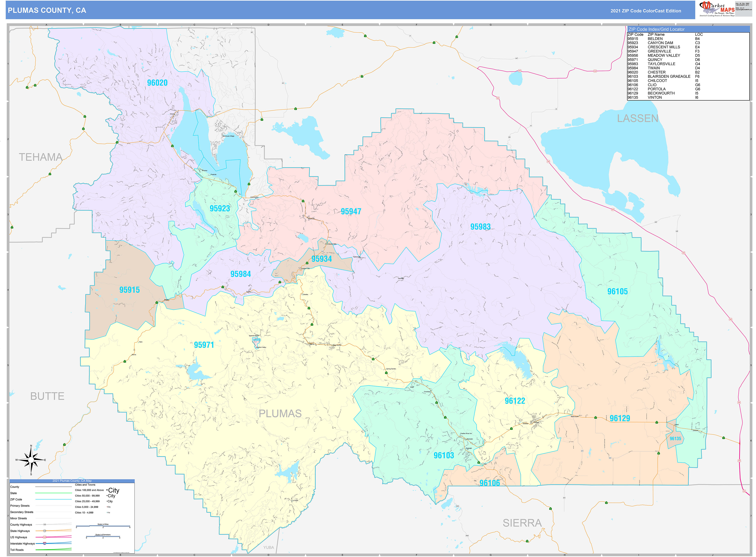Click the mapsales@MarketMAPS.com email link

[x=744, y=10]
